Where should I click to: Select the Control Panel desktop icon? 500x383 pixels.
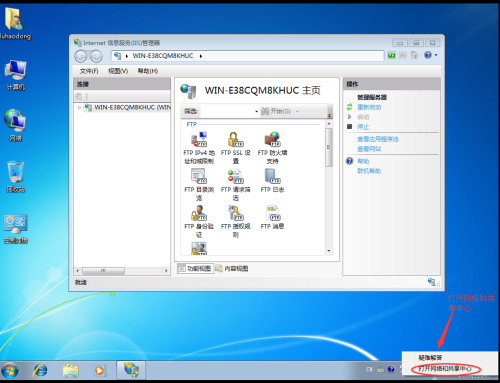15,229
